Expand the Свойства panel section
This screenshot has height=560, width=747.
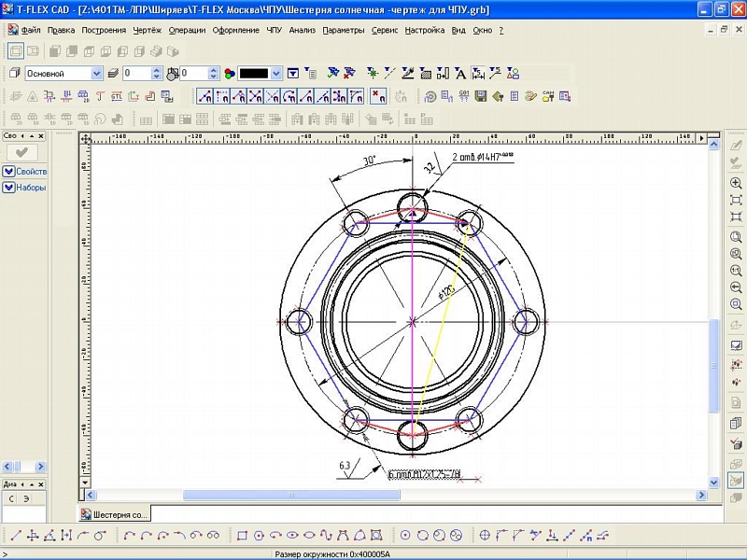click(25, 172)
